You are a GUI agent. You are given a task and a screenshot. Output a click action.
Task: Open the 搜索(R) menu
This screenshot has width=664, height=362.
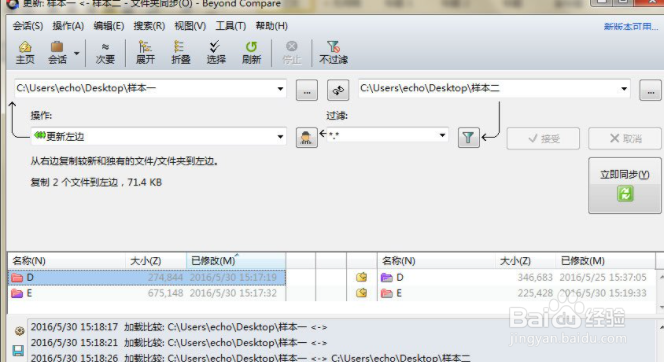[x=149, y=26]
